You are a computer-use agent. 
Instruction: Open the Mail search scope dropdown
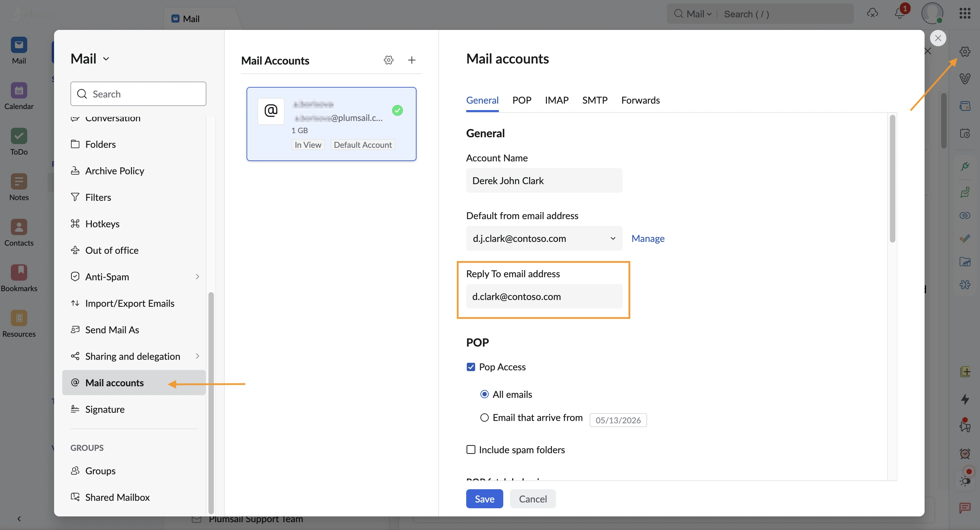(x=698, y=14)
